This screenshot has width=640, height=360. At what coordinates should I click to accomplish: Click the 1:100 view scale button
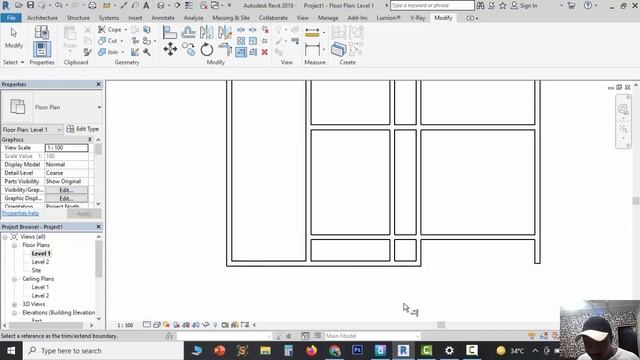pyautogui.click(x=125, y=325)
